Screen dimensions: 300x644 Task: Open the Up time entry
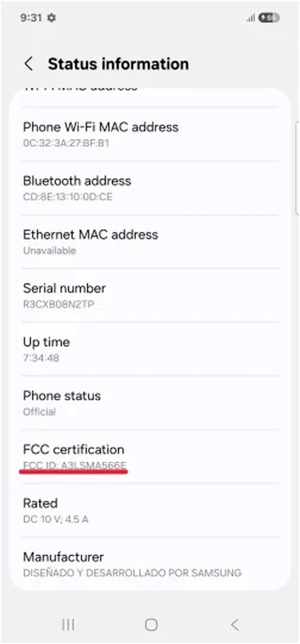149,349
